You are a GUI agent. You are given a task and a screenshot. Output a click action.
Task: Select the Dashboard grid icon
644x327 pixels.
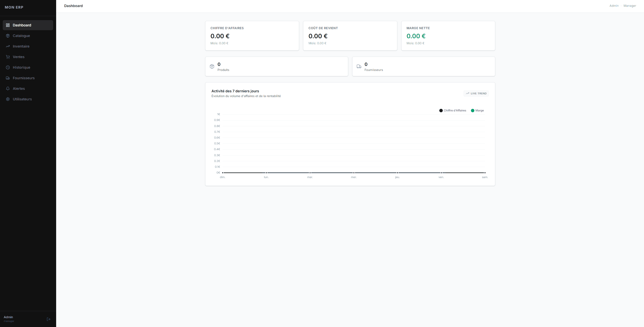point(8,25)
